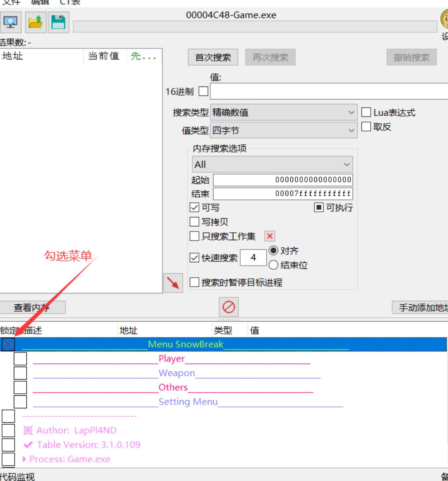Click the 当前值 column header

point(104,56)
